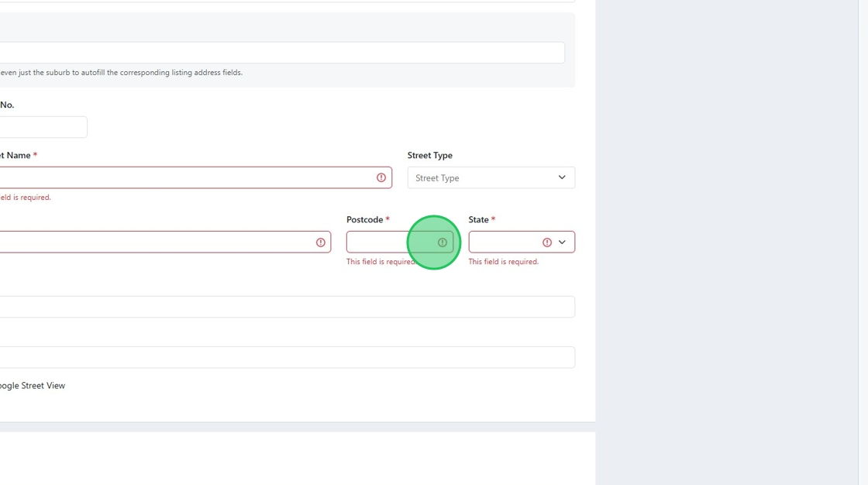Image resolution: width=868 pixels, height=485 pixels.
Task: Click the address autofill search box
Action: (279, 53)
